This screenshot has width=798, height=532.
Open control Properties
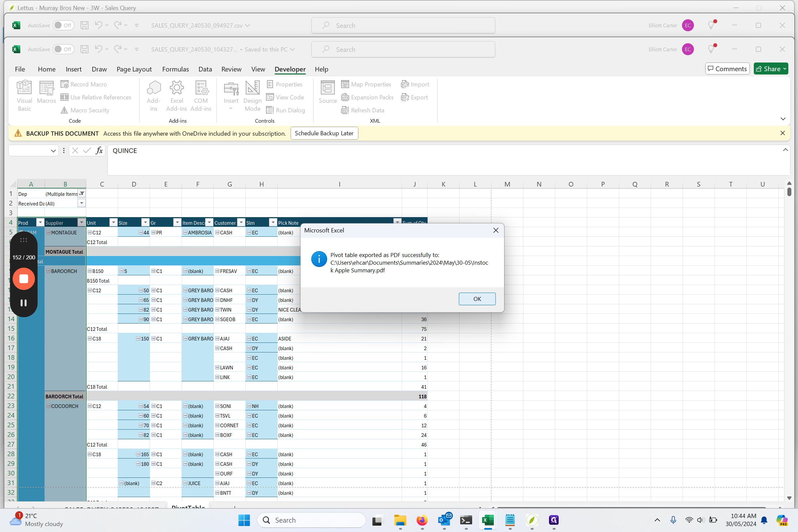click(x=284, y=84)
